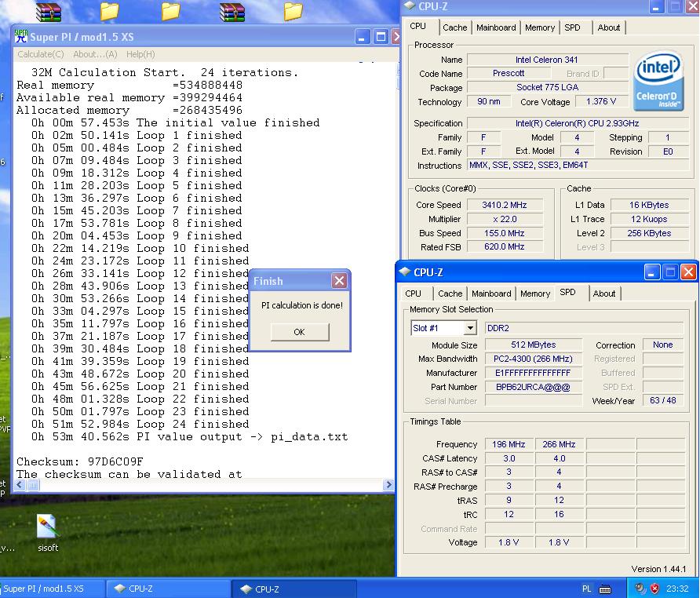
Task: Open the first WinRAR archive desktop icon
Action: pyautogui.click(x=48, y=12)
